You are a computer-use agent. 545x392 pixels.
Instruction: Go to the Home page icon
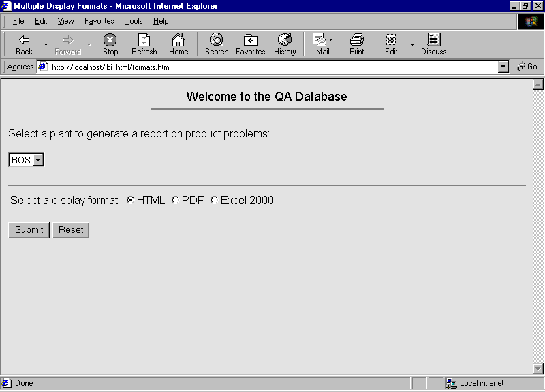pos(178,44)
